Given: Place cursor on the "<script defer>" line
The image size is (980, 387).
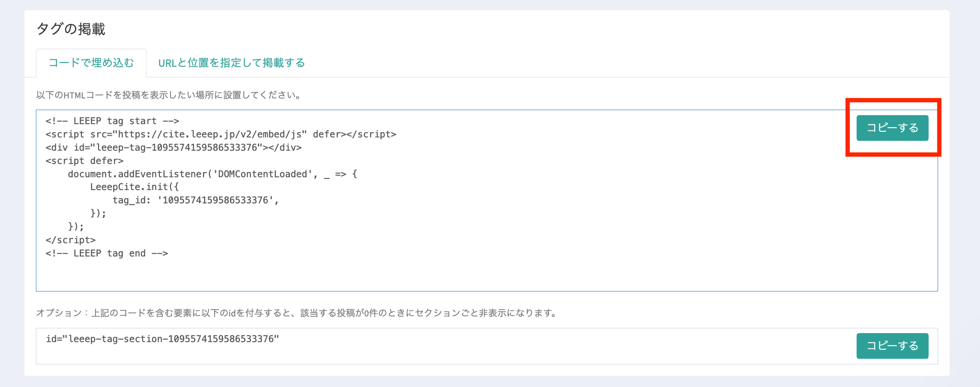Looking at the screenshot, I should pyautogui.click(x=84, y=161).
